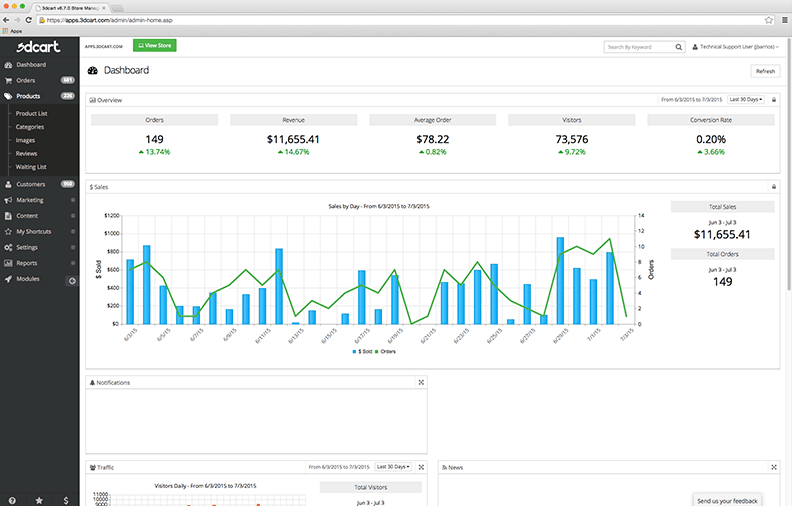Screen dimensions: 792x506
Task: Click the Sales panel lock icon
Action: tap(774, 187)
